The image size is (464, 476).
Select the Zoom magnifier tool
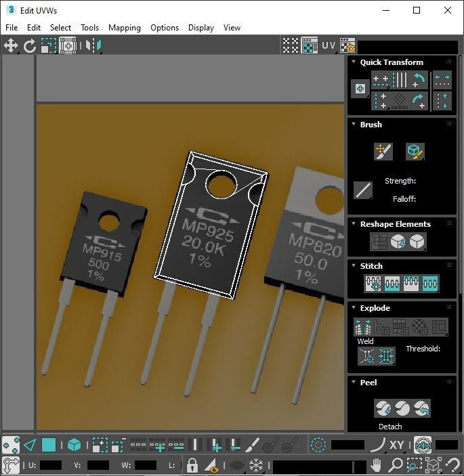pyautogui.click(x=396, y=464)
